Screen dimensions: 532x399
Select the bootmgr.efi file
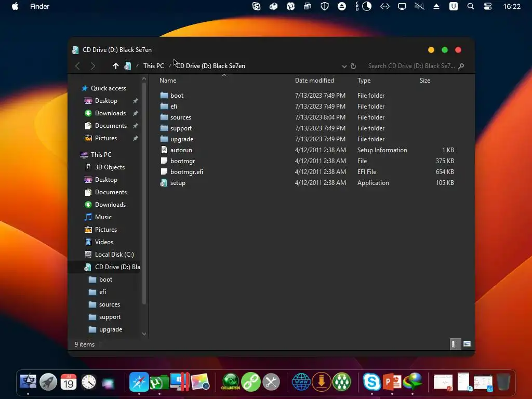(187, 171)
